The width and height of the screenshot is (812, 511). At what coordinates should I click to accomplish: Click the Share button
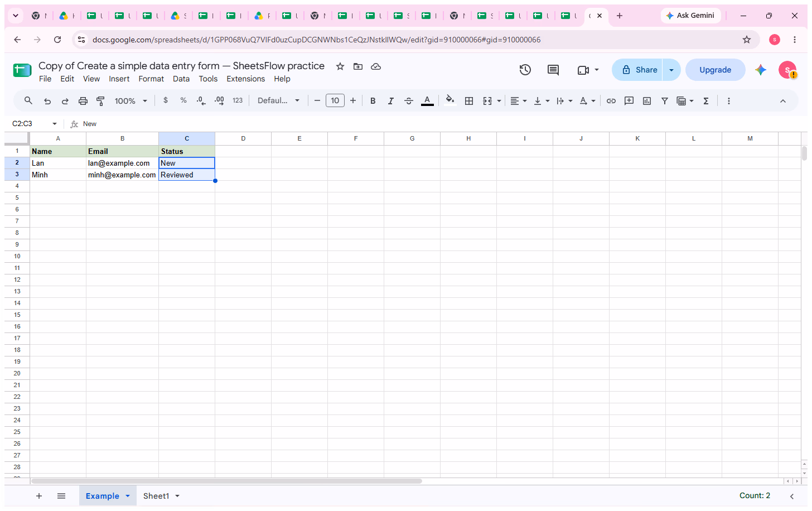point(637,70)
